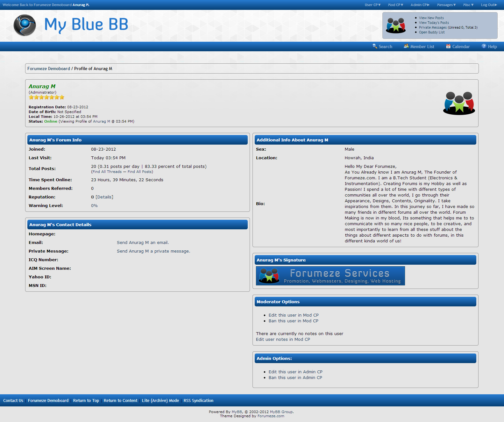Open the Admin CP menu
Image resolution: width=504 pixels, height=422 pixels.
(420, 5)
